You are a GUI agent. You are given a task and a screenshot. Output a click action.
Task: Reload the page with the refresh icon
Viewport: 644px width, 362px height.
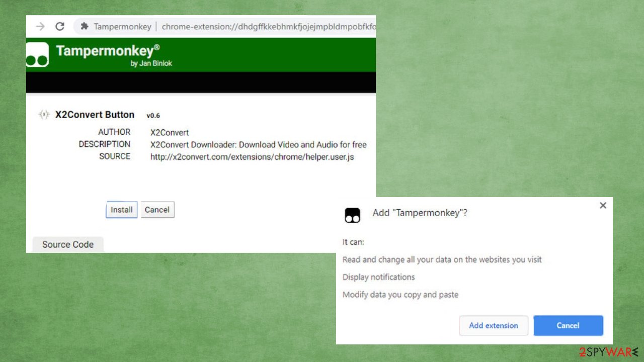point(60,27)
